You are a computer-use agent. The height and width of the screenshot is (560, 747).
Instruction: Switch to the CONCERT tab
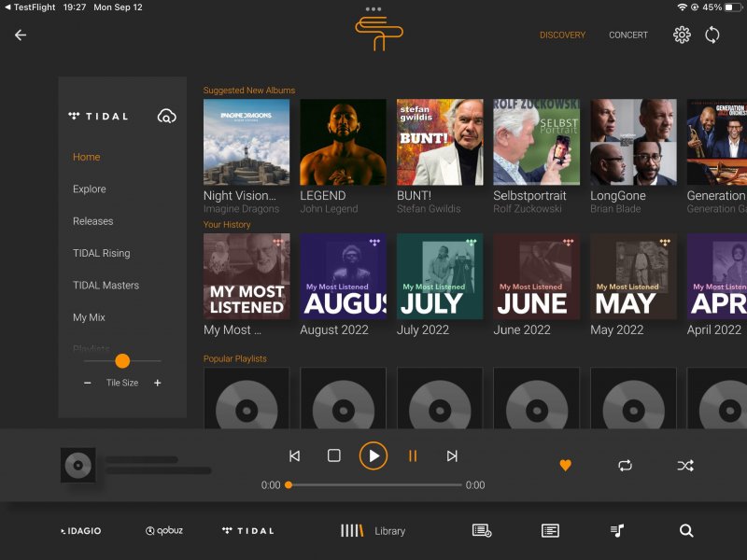pos(627,35)
